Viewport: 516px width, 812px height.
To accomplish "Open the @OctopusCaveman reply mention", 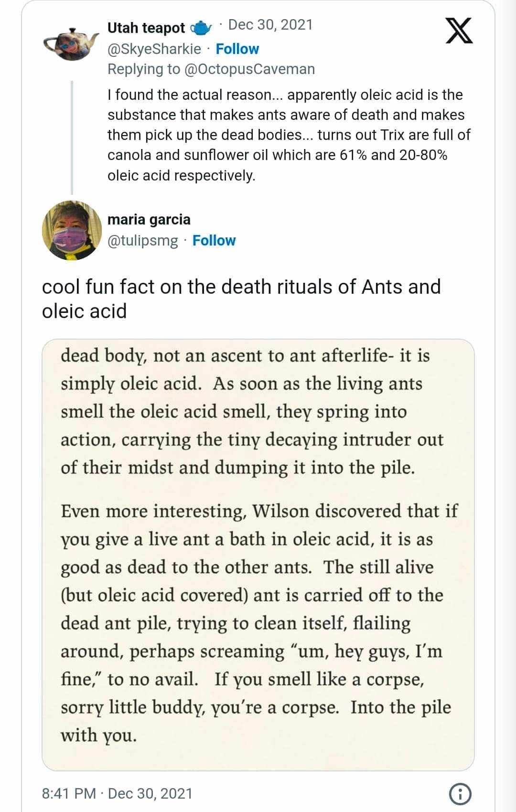I will (x=249, y=69).
